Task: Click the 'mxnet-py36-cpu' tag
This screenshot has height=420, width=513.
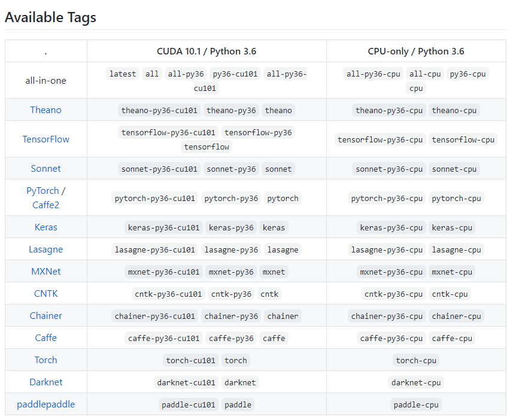Action: coord(391,272)
